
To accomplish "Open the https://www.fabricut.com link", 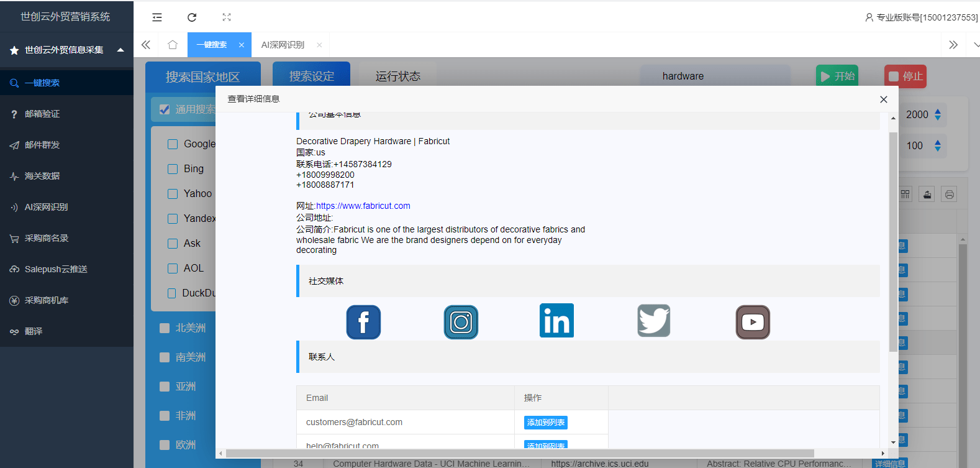I will coord(363,206).
